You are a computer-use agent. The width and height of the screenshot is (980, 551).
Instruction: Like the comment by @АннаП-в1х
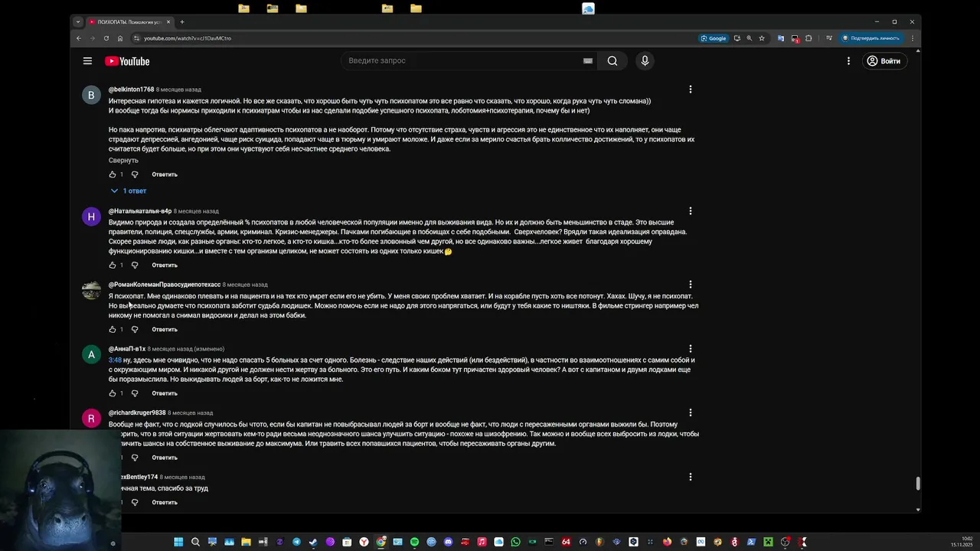pos(113,393)
